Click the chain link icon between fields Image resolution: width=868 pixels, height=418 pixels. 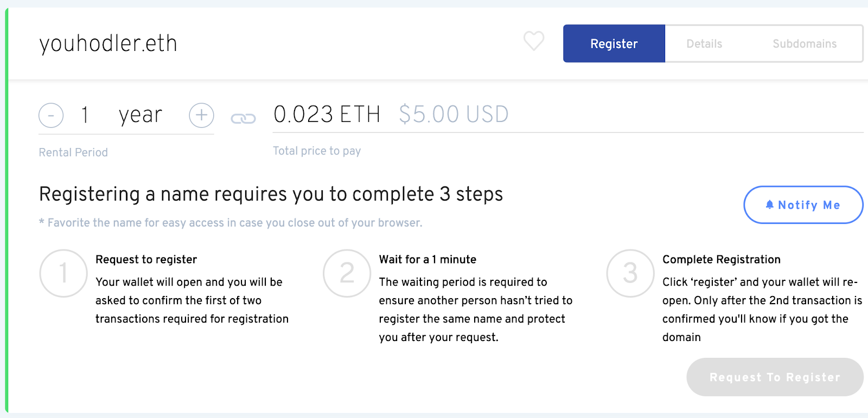tap(243, 118)
